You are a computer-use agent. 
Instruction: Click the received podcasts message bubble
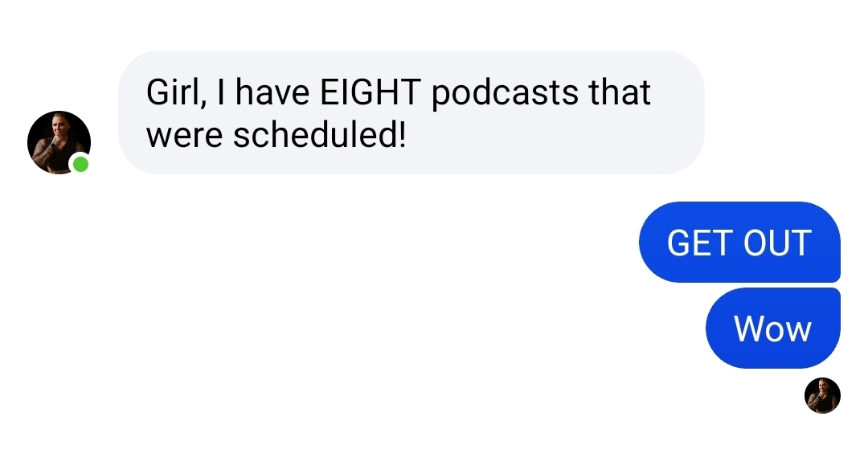click(x=411, y=112)
